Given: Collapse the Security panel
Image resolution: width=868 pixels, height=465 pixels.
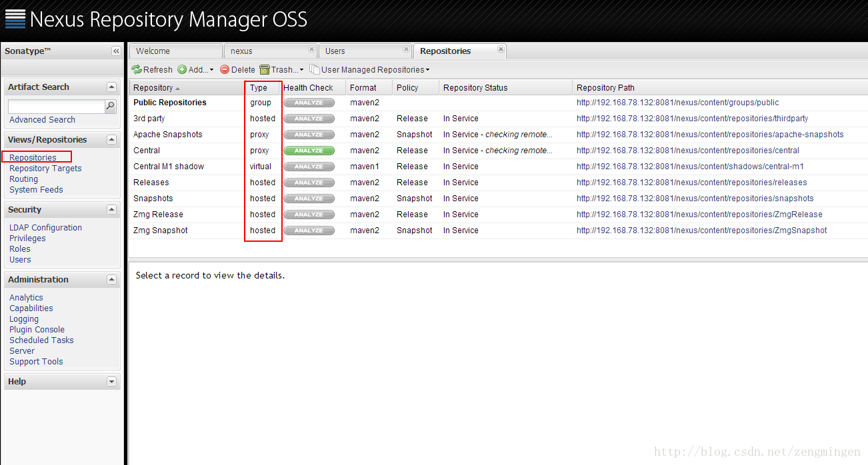Looking at the screenshot, I should pyautogui.click(x=111, y=210).
